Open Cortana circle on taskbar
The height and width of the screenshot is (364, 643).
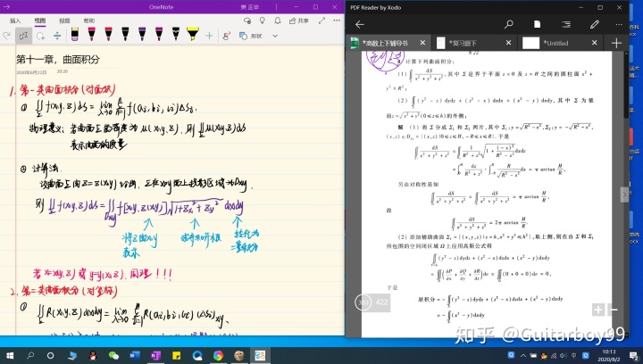coord(50,355)
